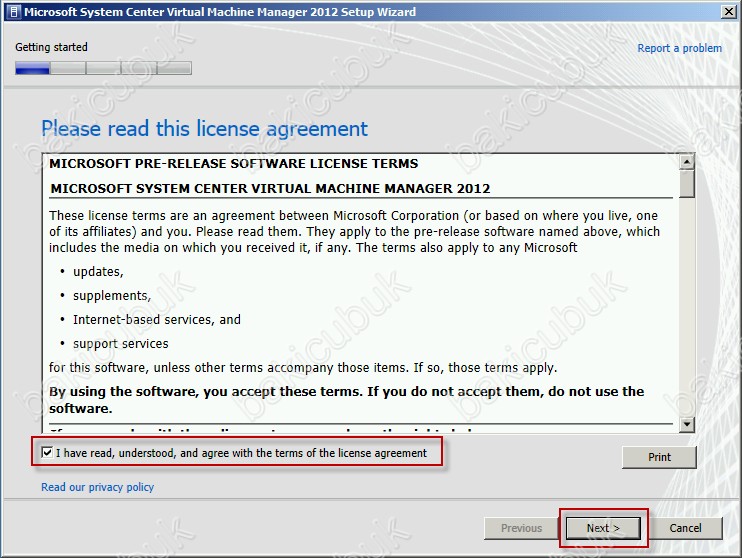
Task: Untick the license agreement checkbox
Action: point(47,452)
